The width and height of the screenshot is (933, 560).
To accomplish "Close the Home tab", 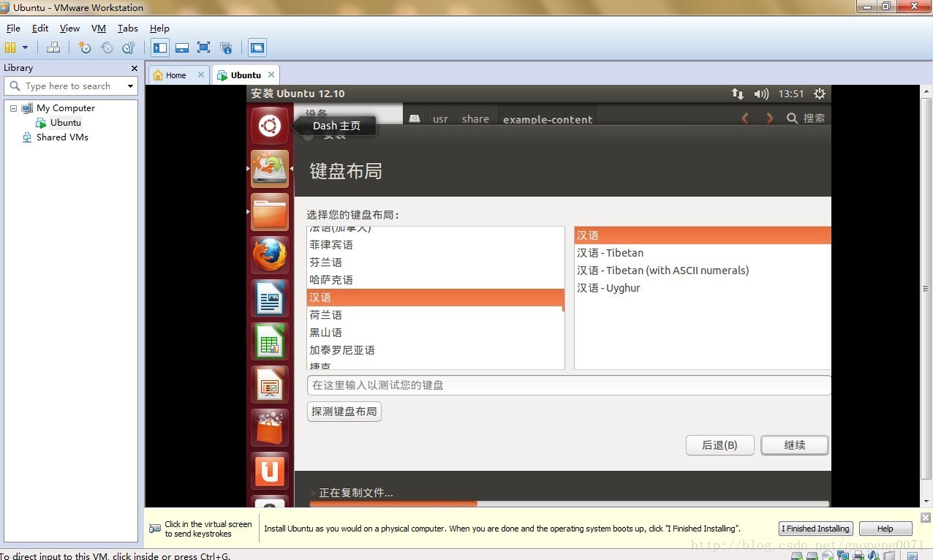I will [201, 75].
